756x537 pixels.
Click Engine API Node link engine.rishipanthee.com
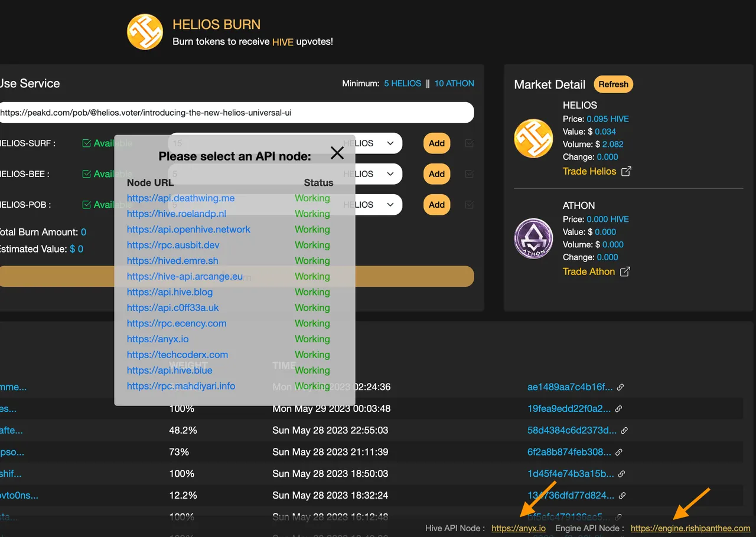pyautogui.click(x=690, y=528)
